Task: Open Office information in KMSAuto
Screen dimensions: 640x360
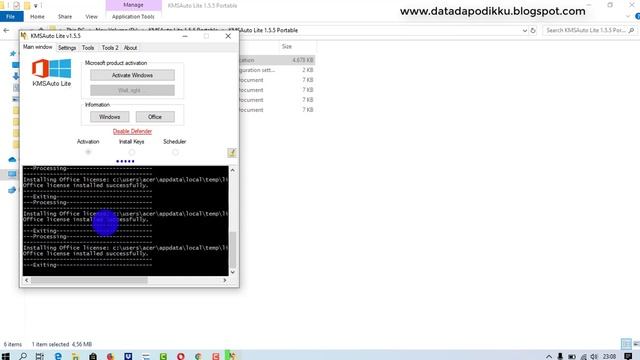Action: (155, 117)
